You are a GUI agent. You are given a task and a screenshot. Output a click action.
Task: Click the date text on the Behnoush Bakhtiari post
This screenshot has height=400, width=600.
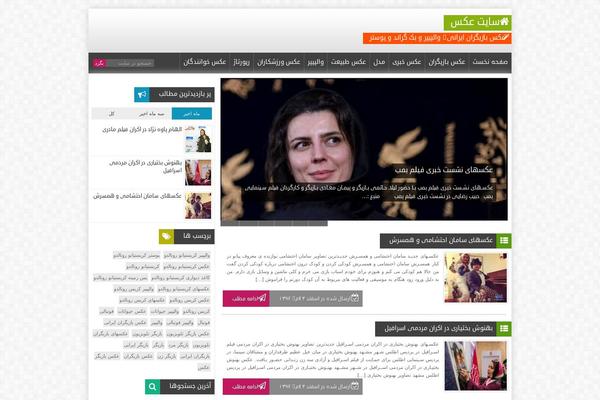coord(315,387)
